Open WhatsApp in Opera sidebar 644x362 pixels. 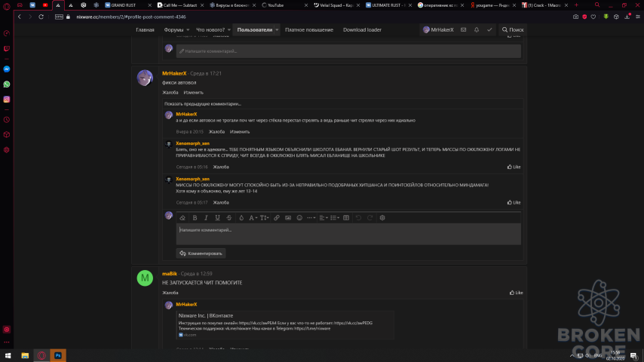click(x=7, y=84)
